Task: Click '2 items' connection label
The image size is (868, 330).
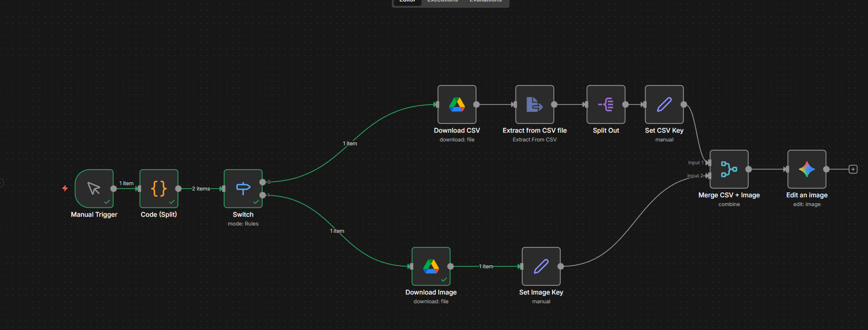Action: (x=201, y=189)
